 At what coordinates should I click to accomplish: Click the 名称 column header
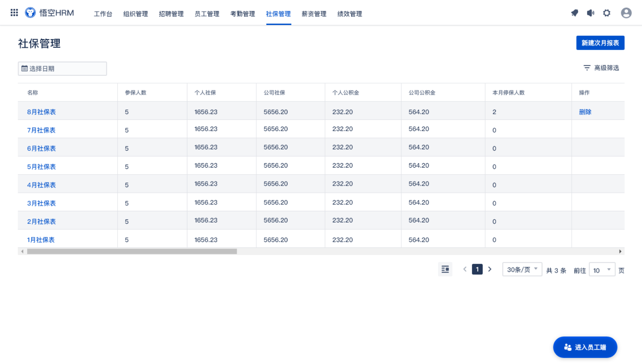pos(33,93)
